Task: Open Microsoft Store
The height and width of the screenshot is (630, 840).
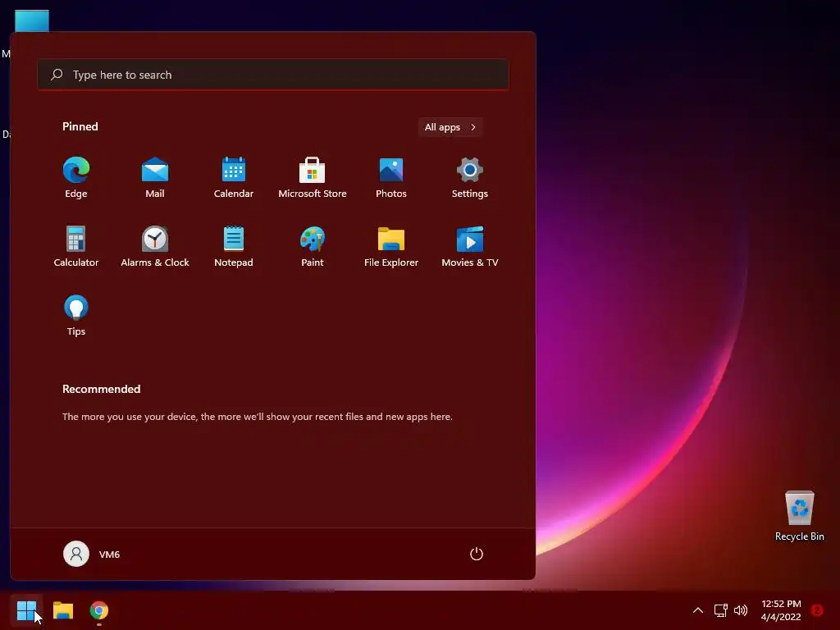Action: pyautogui.click(x=313, y=178)
